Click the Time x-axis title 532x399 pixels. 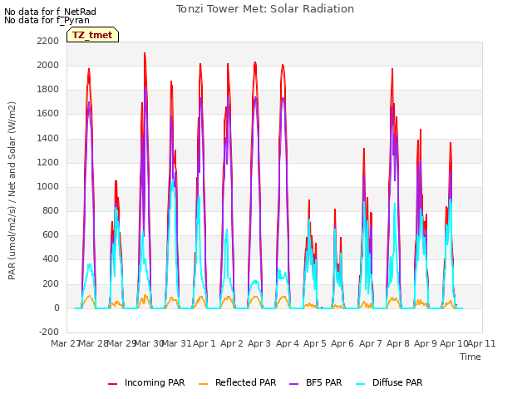point(470,357)
